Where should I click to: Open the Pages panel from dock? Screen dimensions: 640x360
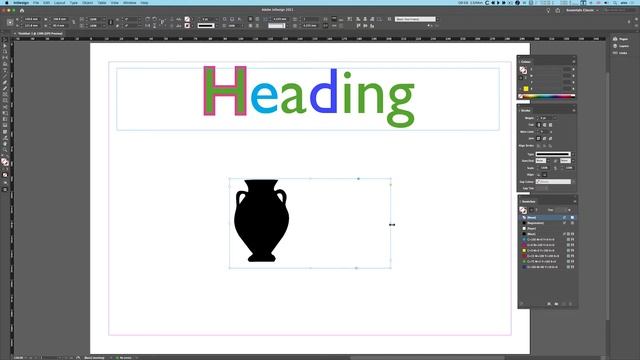[x=620, y=39]
